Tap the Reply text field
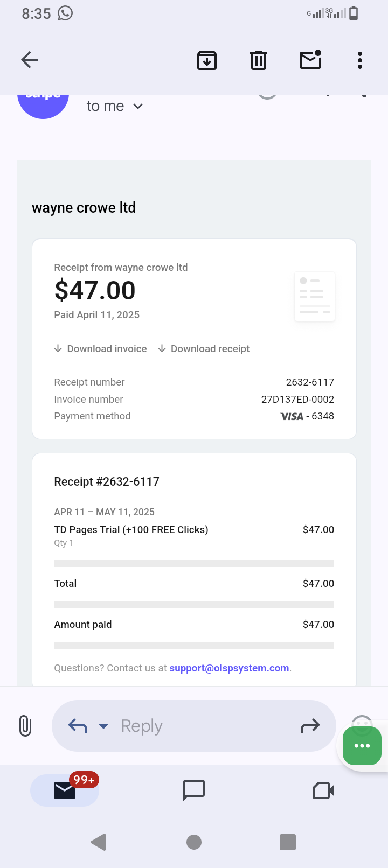This screenshot has height=868, width=388. [199, 726]
